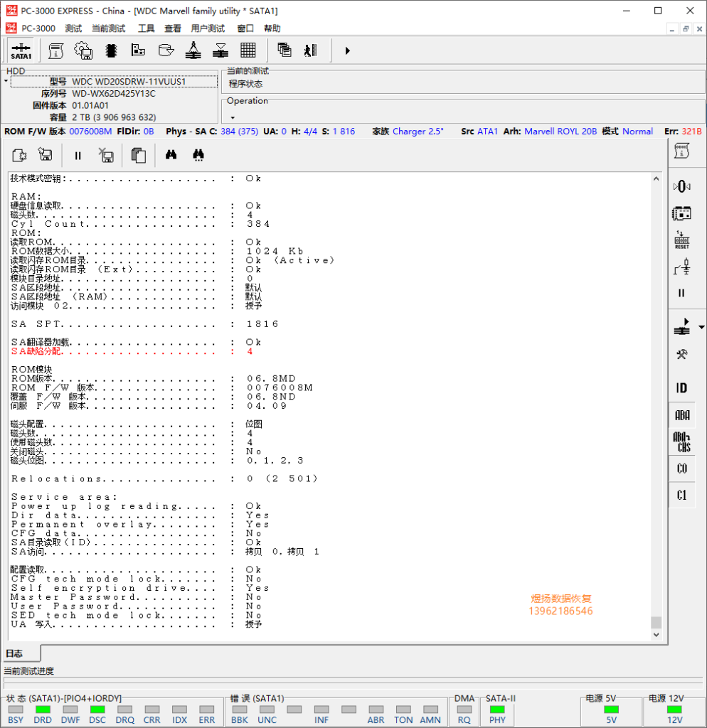Expand the dropdown arrow beside the platter play icon
Screen dimensions: 707x728
(701, 327)
